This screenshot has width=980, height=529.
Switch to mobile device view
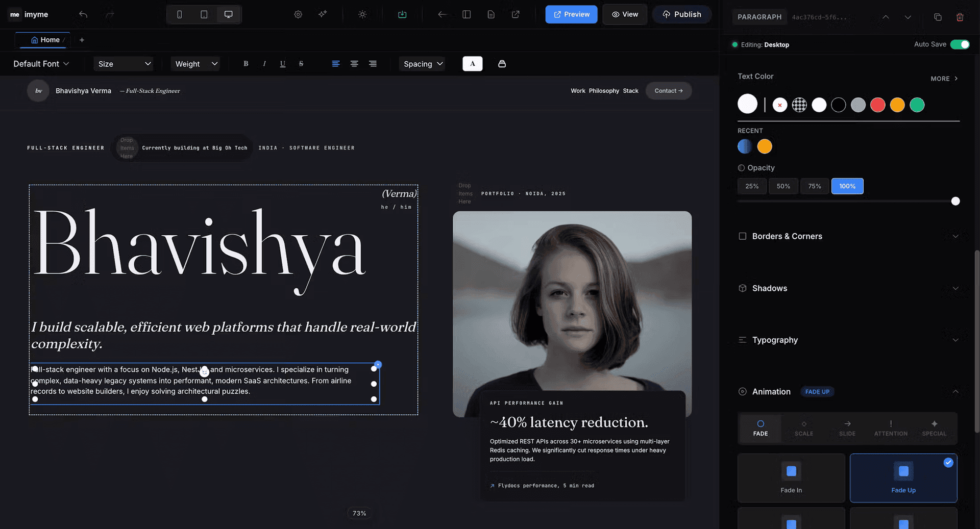pyautogui.click(x=180, y=14)
